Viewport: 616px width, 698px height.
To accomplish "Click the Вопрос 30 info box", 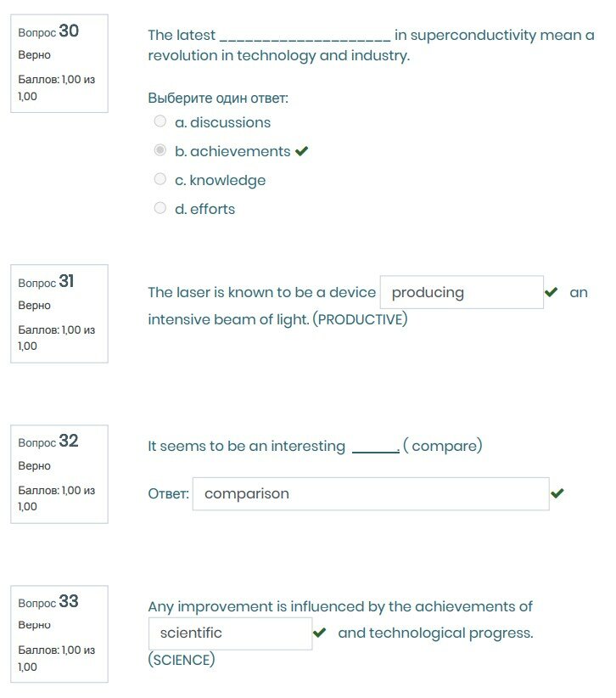I will coord(59,63).
